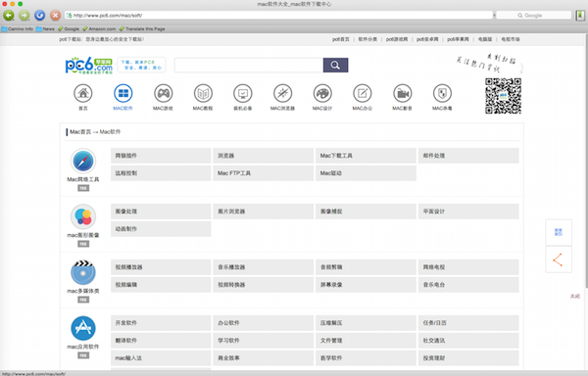Click the bookmark icon at toolbar right end
Viewport: 588px width, 376px height.
coord(580,16)
